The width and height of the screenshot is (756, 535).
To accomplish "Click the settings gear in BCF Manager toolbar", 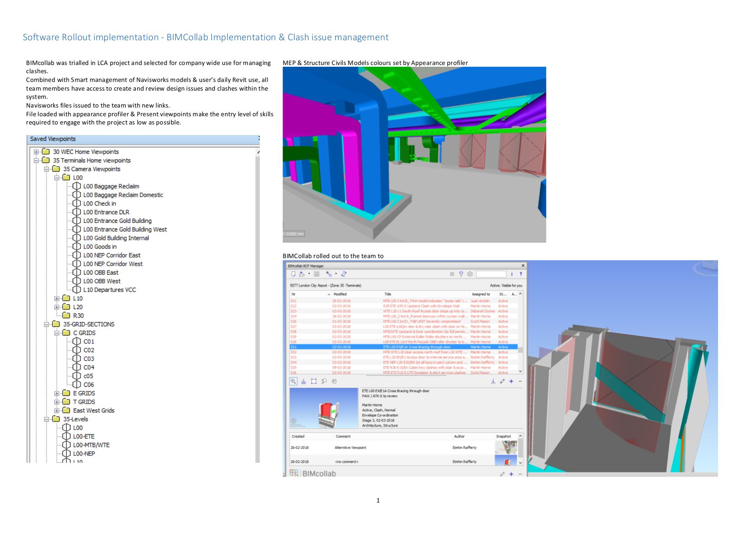I will pos(470,274).
